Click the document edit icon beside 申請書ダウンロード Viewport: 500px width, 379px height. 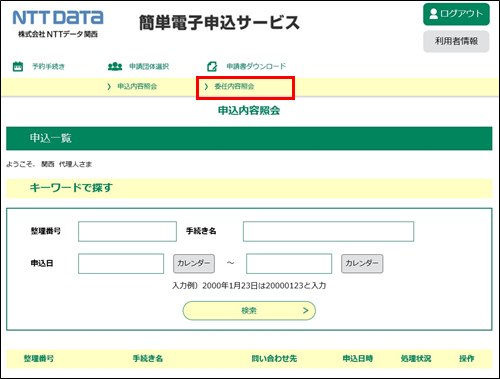click(212, 66)
